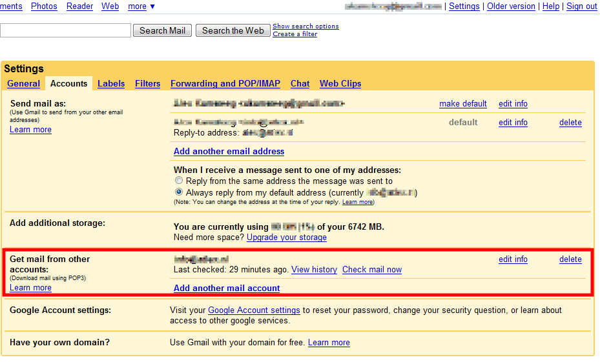The width and height of the screenshot is (600, 364).
Task: Select the Accounts settings tab
Action: point(69,83)
